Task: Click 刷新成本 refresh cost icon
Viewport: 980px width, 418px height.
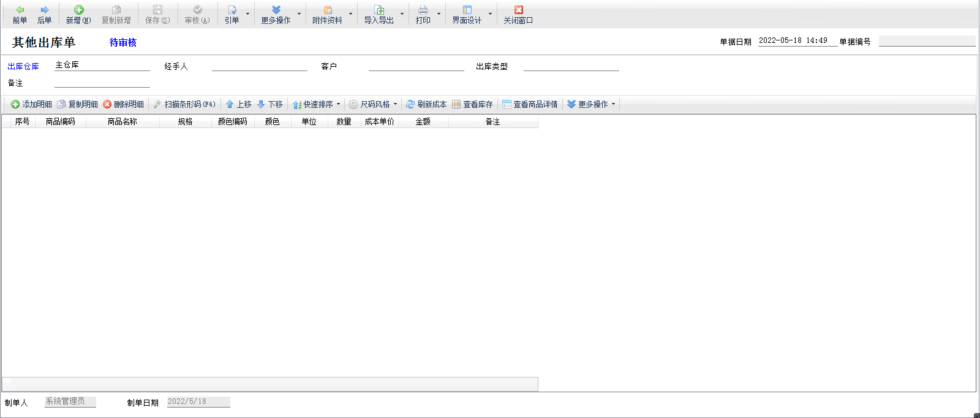Action: click(x=426, y=104)
